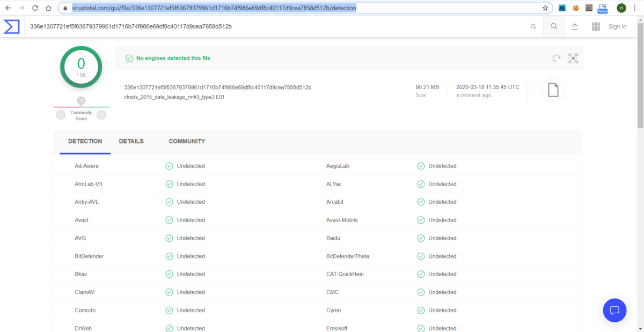644x332 pixels.
Task: Open the blue M browser extension
Action: [x=562, y=8]
